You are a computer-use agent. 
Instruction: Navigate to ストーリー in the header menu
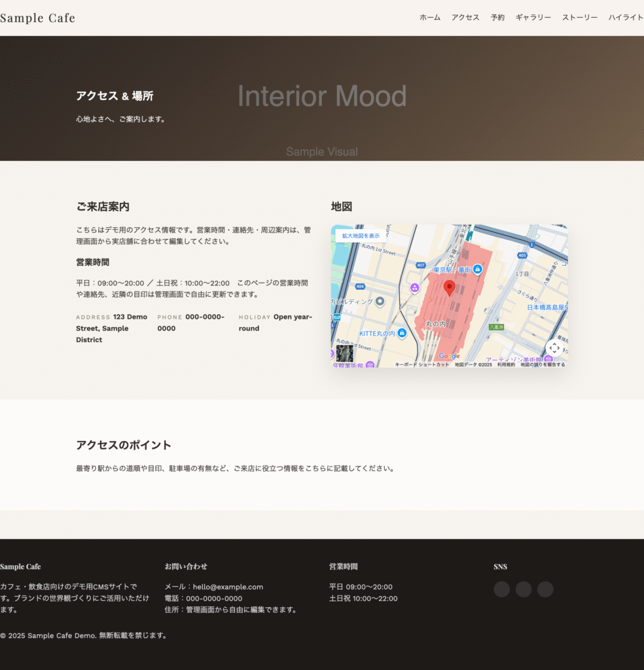coord(580,18)
